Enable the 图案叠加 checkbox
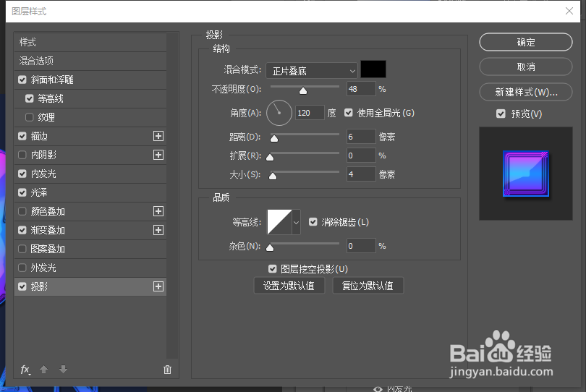This screenshot has width=586, height=392. [x=22, y=249]
